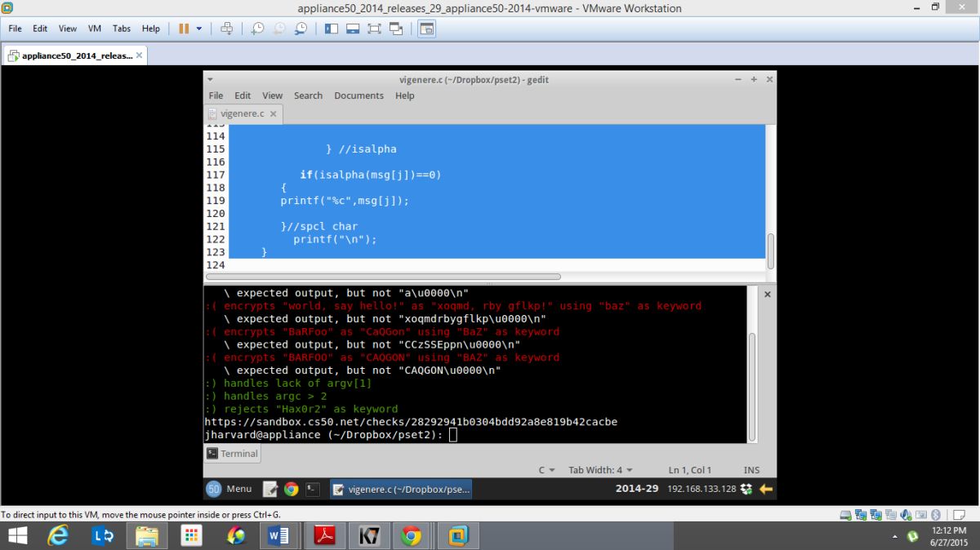Open the snapshot manager icon

coord(301,28)
